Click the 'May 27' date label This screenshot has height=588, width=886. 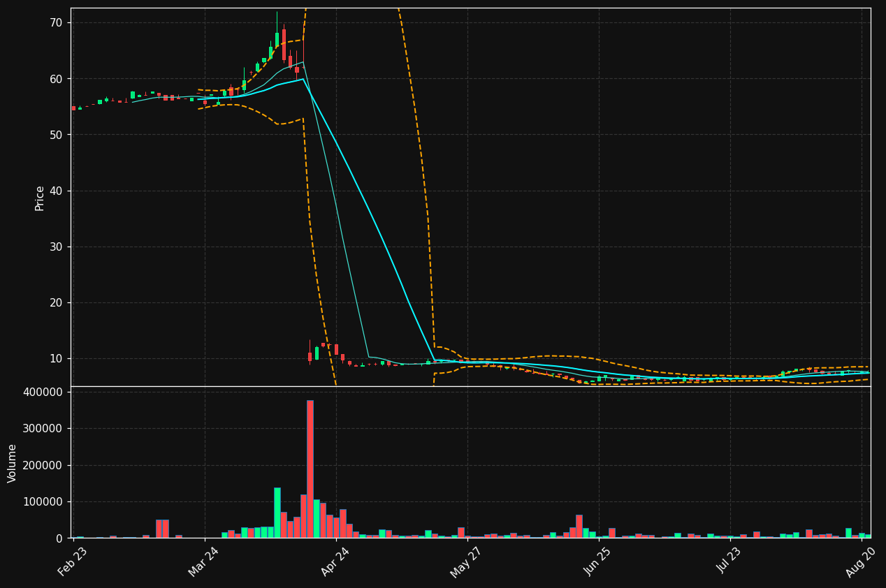[x=467, y=561]
